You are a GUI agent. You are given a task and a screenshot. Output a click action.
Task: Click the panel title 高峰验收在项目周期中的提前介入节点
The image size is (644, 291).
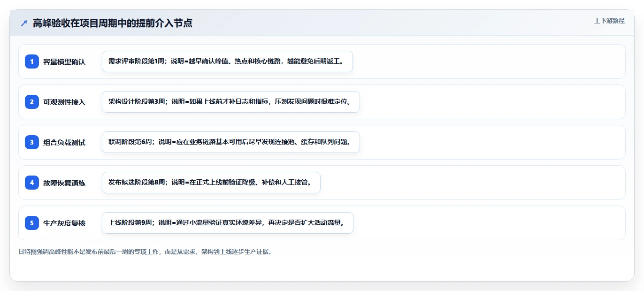(x=113, y=23)
